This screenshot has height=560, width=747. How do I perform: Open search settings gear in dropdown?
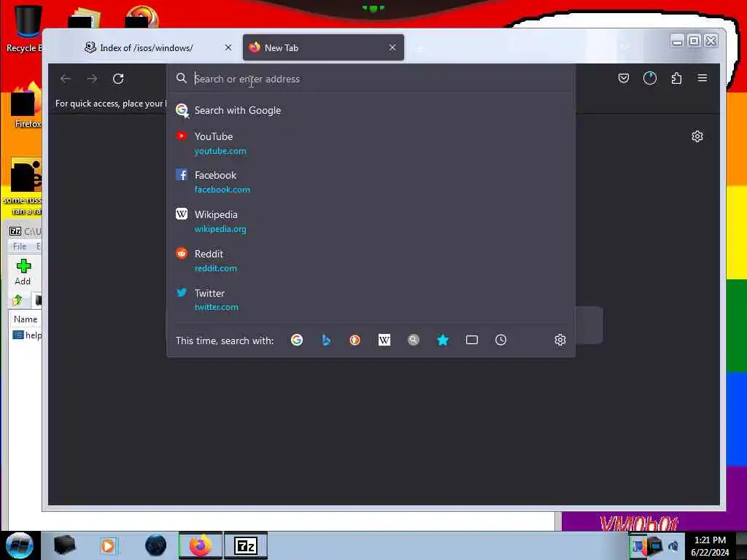click(x=560, y=340)
